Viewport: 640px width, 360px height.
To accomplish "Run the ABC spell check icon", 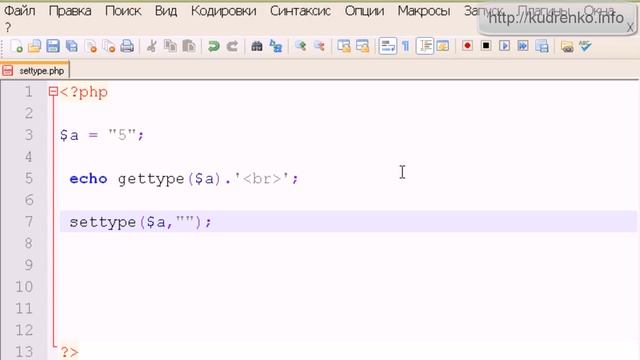I will click(x=585, y=46).
